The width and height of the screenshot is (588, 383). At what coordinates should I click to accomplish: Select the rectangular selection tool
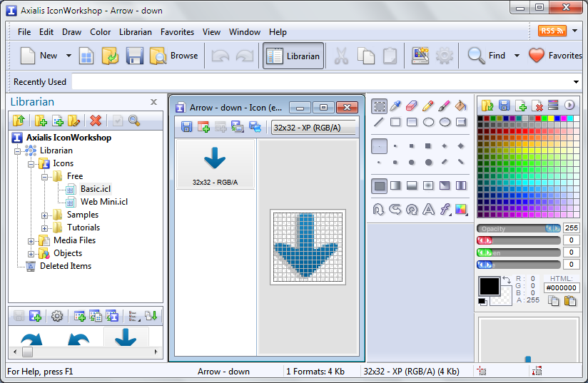point(379,106)
